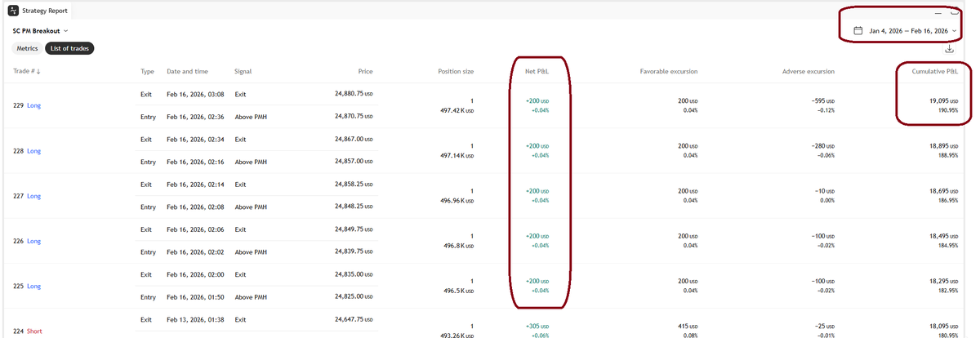
Task: Open trade 227 Long
Action: [28, 196]
